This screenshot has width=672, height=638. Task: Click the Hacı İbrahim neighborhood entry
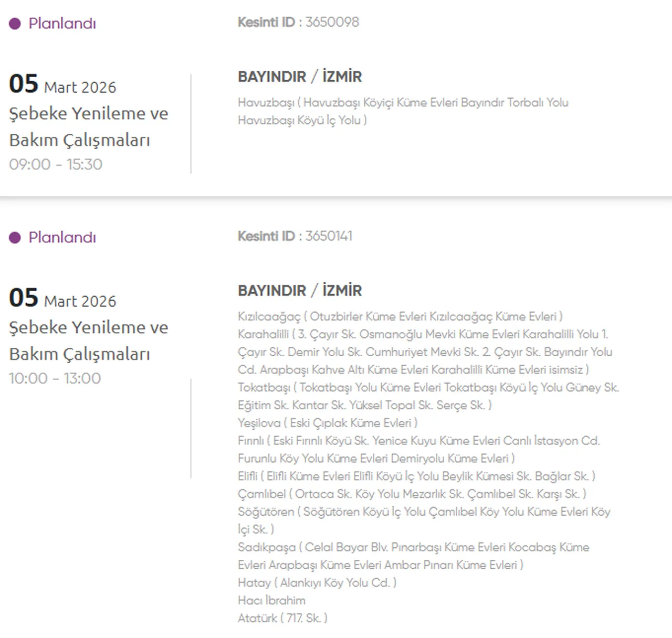(271, 600)
